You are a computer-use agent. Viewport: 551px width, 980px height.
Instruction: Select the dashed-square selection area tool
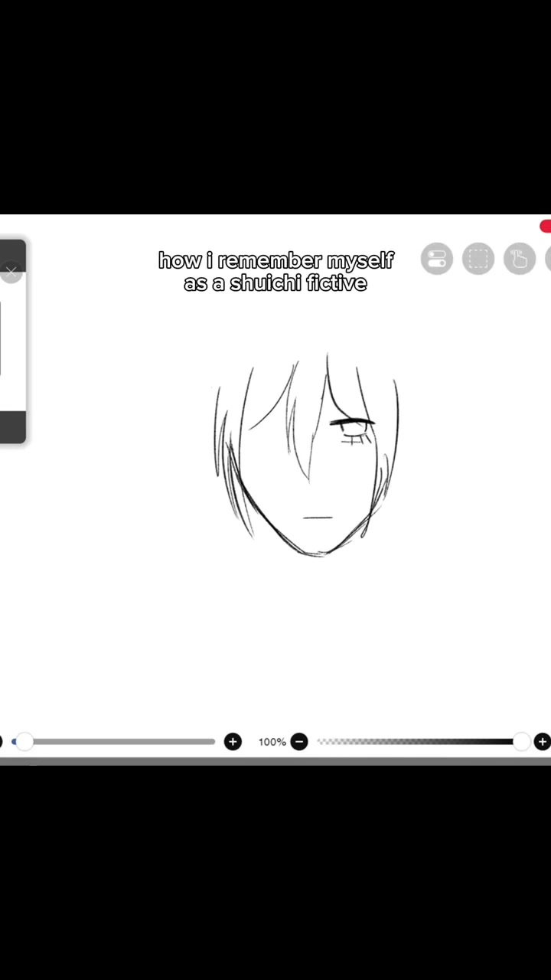point(478,259)
